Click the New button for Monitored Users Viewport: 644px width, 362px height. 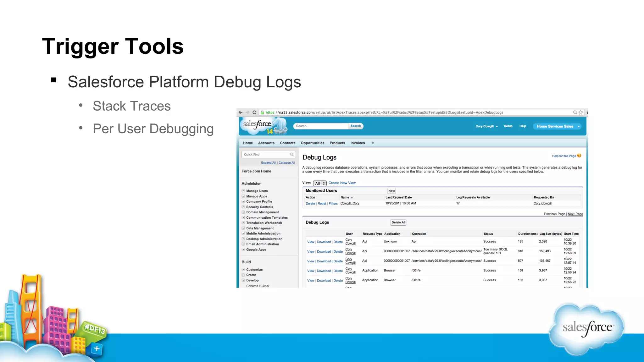[x=391, y=191]
